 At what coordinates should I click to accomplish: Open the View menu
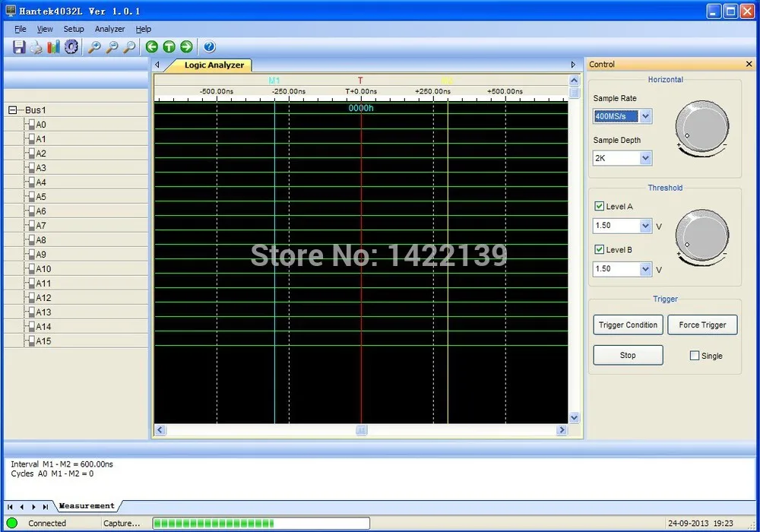(45, 29)
